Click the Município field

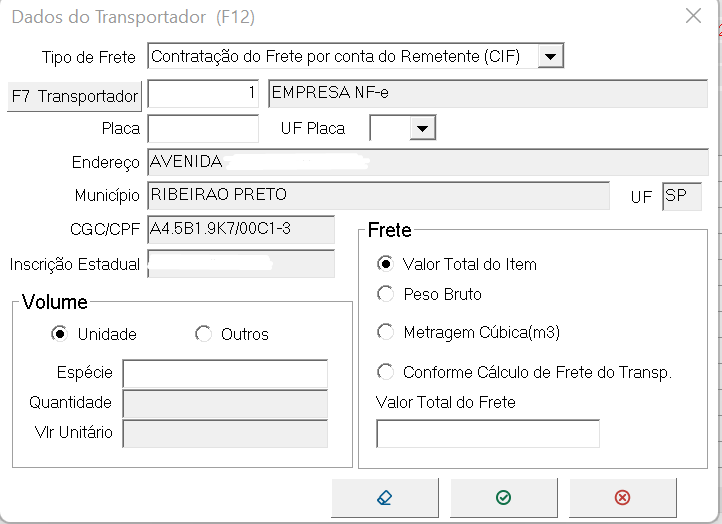coord(378,195)
